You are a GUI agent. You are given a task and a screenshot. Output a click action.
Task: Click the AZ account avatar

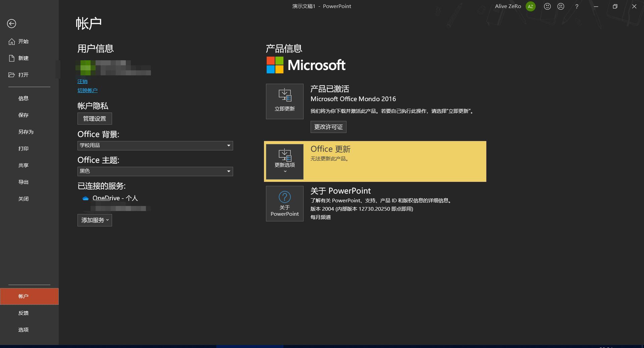(530, 6)
